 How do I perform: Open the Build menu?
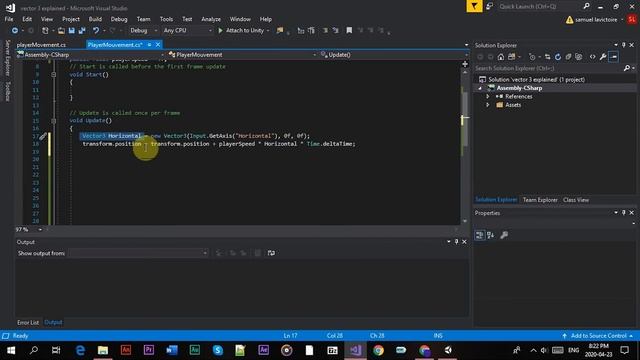click(x=95, y=19)
